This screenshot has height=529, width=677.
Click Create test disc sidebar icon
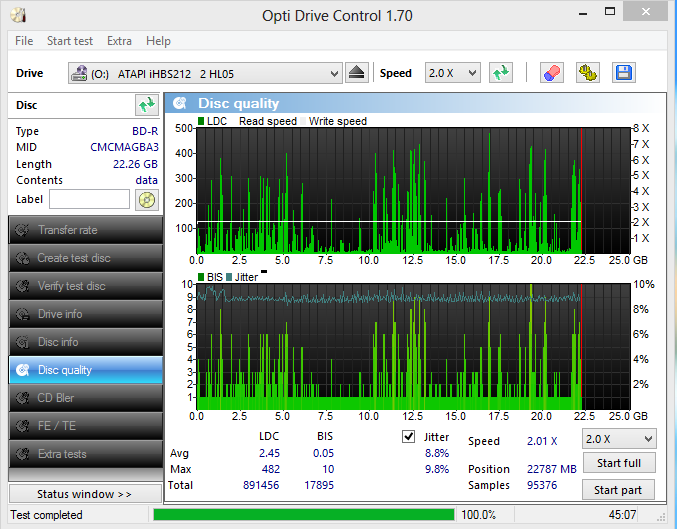[x=22, y=258]
